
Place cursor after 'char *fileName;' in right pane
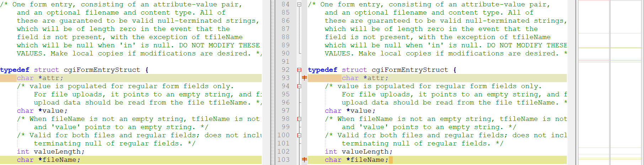point(389,160)
